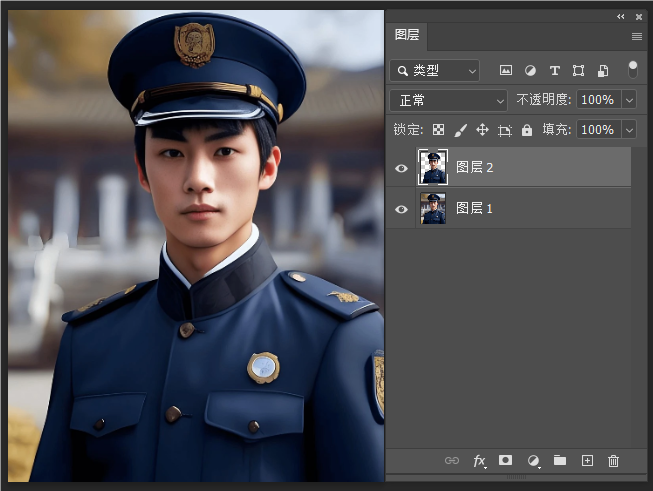Viewport: 653px width, 491px height.
Task: Lock image pixels brush icon
Action: coord(461,130)
